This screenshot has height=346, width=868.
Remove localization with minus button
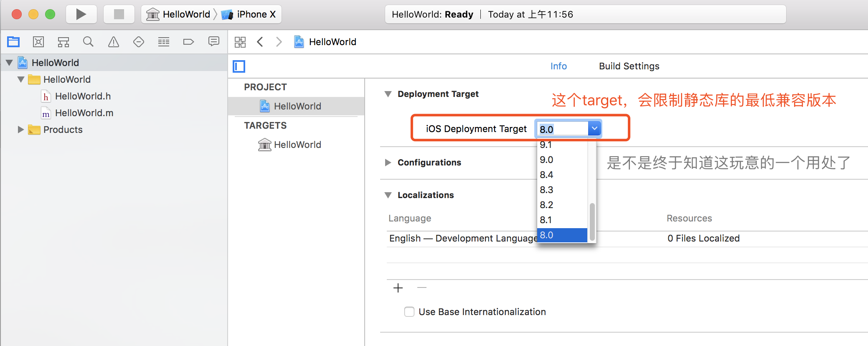[422, 287]
